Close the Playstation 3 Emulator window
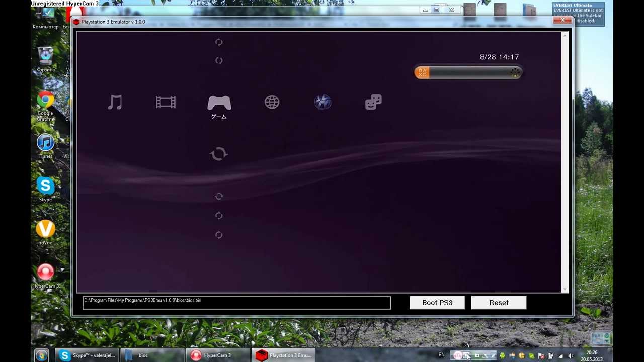 coord(562,20)
